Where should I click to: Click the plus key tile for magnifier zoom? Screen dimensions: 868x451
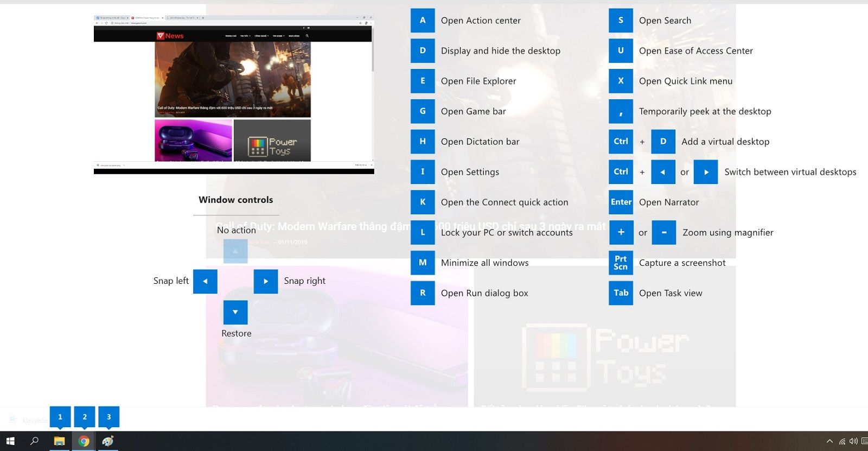(621, 232)
